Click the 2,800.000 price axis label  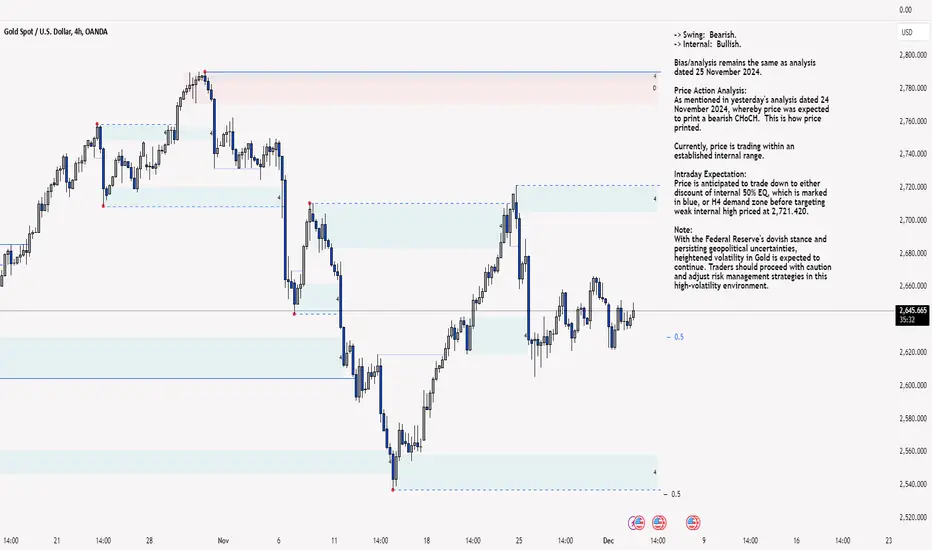[x=912, y=55]
